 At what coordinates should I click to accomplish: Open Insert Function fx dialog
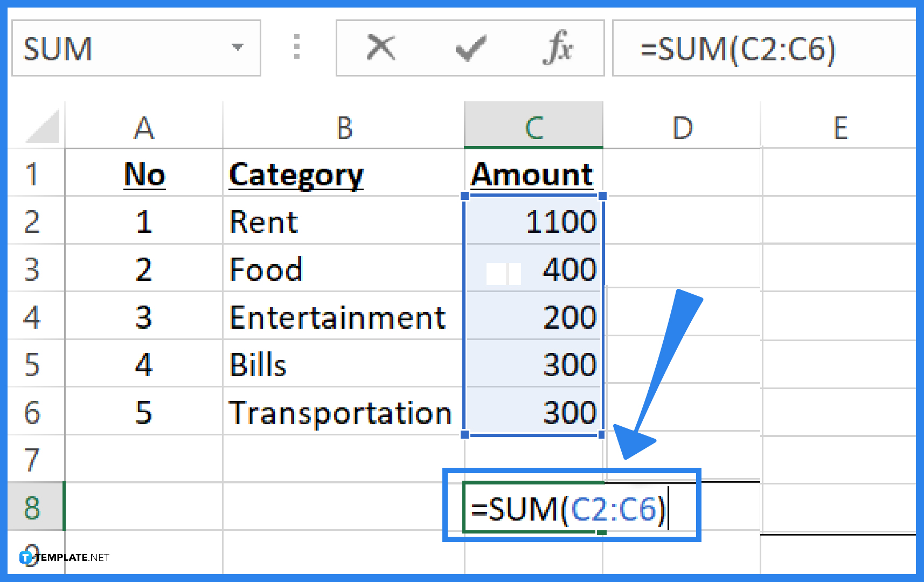point(558,47)
